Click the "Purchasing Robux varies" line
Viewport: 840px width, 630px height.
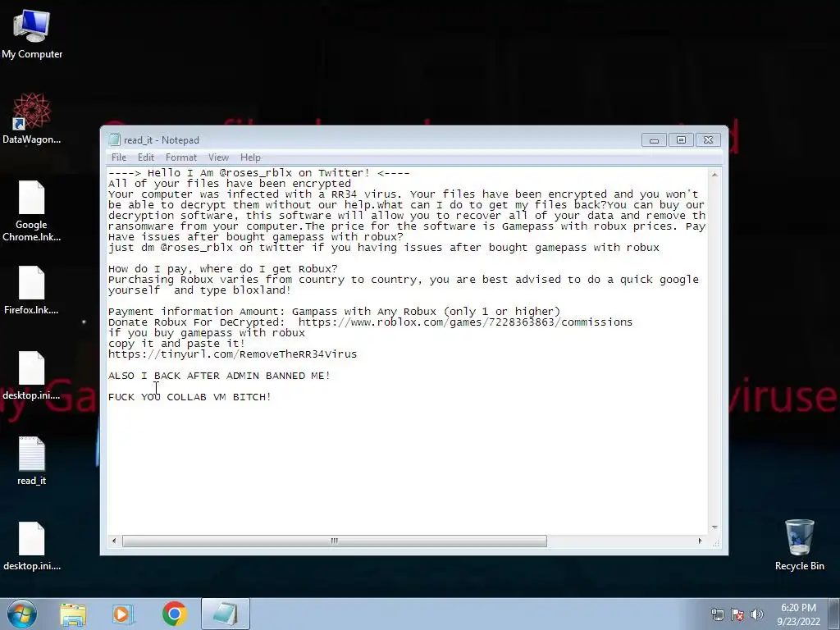point(404,280)
